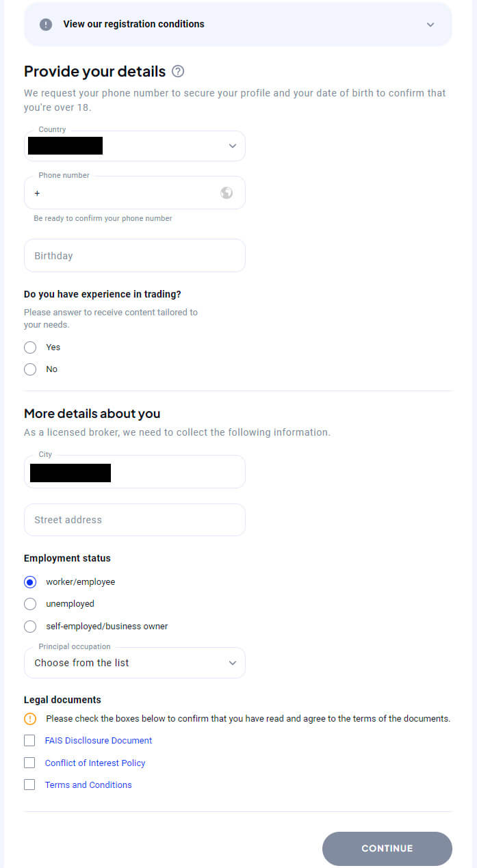The height and width of the screenshot is (868, 477).
Task: Focus the Street address field
Action: 135,520
